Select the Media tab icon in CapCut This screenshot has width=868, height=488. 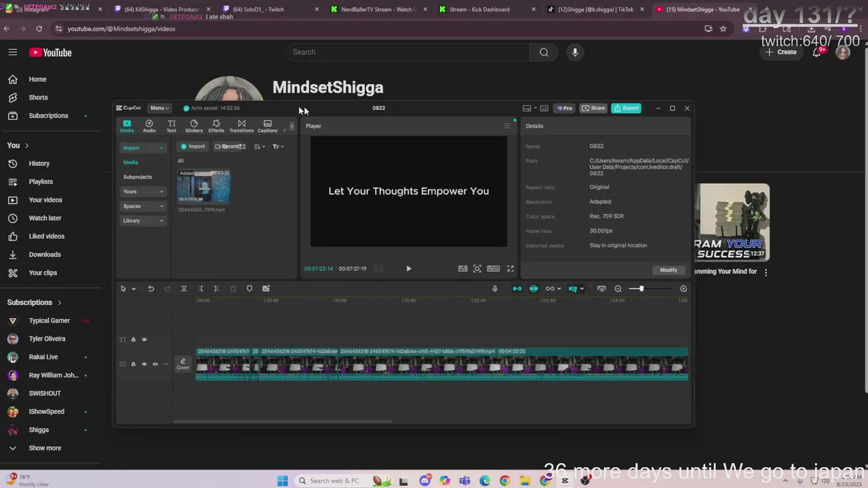click(x=127, y=126)
